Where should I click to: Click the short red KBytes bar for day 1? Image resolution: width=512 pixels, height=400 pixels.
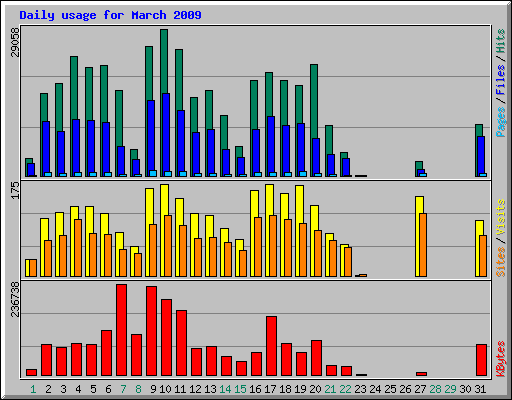pyautogui.click(x=31, y=372)
